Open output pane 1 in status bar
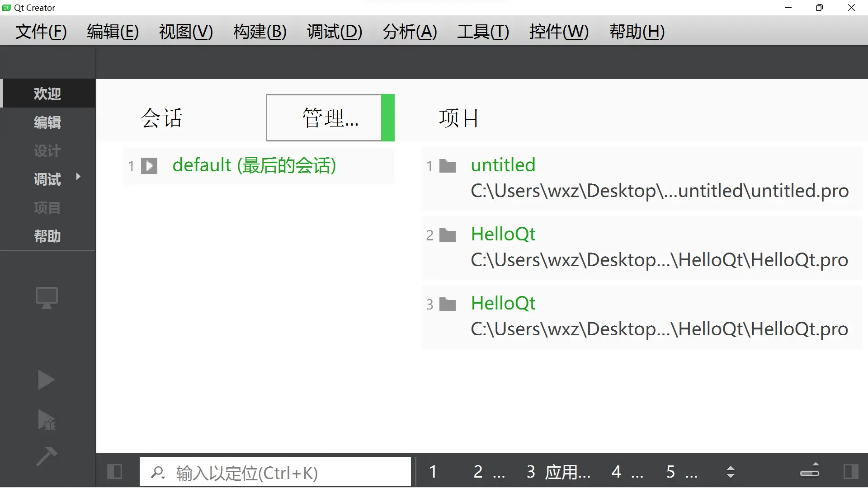The width and height of the screenshot is (868, 488). 433,472
